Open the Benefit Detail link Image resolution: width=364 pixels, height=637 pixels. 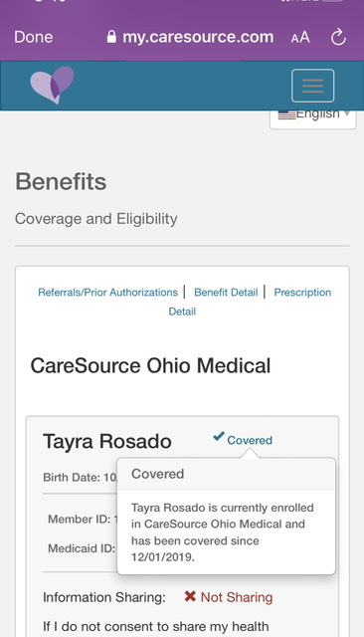[x=226, y=292]
